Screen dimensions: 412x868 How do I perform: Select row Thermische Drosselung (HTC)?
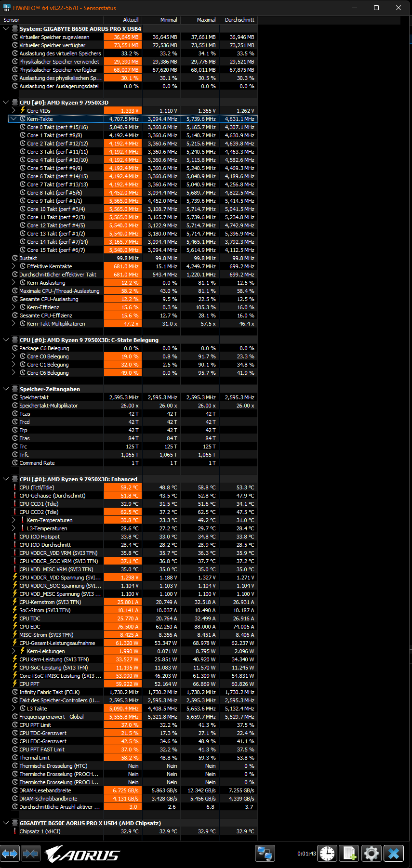coord(129,765)
